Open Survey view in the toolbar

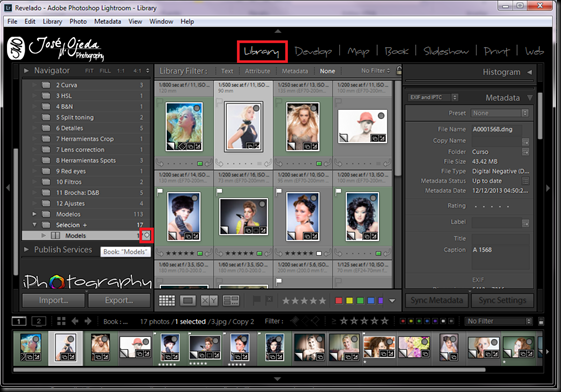pos(231,300)
